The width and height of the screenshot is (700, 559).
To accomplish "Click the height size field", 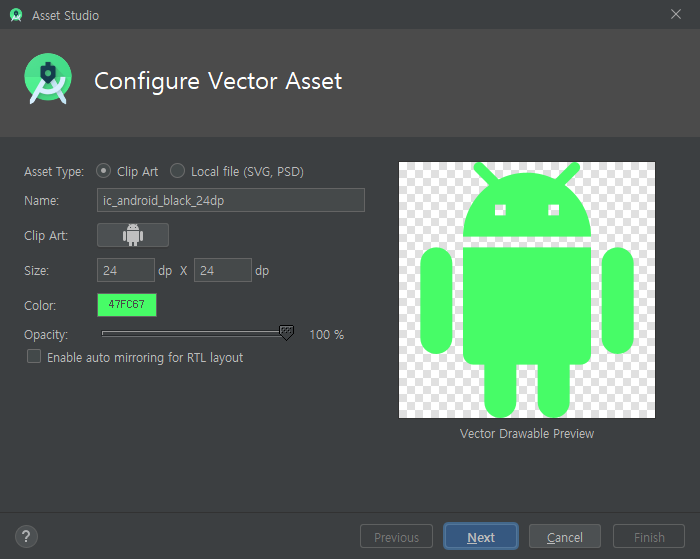I will [x=223, y=270].
